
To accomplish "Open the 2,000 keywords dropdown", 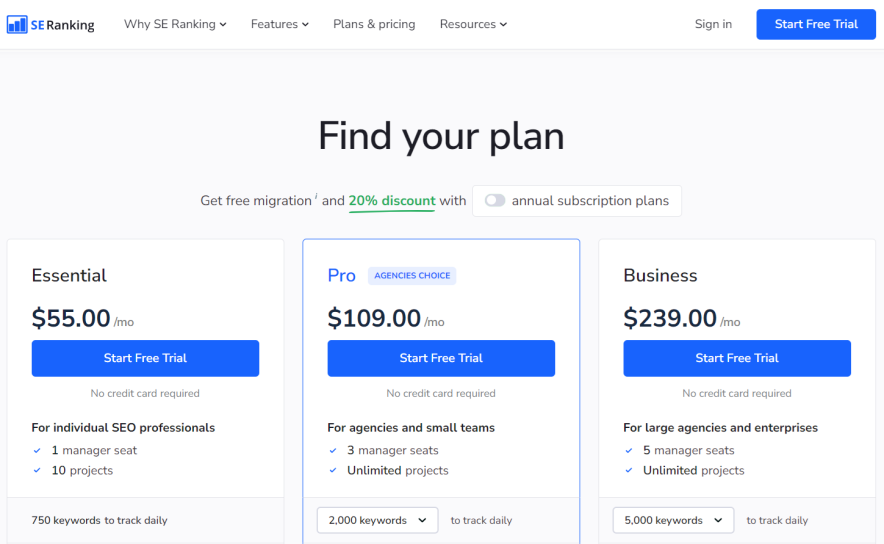I will 377,520.
